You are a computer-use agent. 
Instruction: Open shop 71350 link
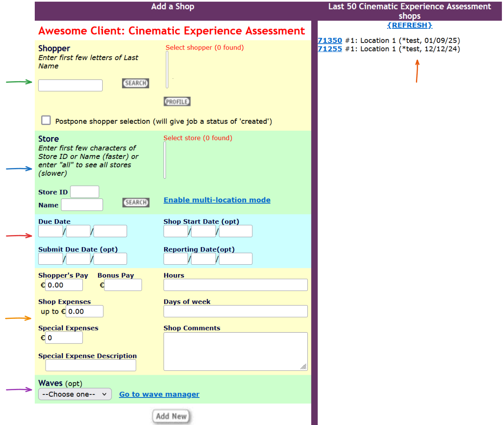(330, 40)
